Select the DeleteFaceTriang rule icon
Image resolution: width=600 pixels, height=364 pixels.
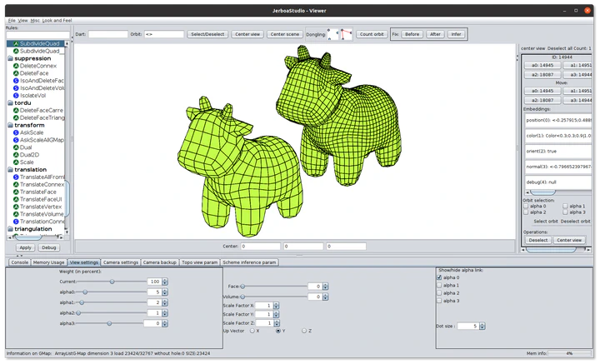coord(16,117)
